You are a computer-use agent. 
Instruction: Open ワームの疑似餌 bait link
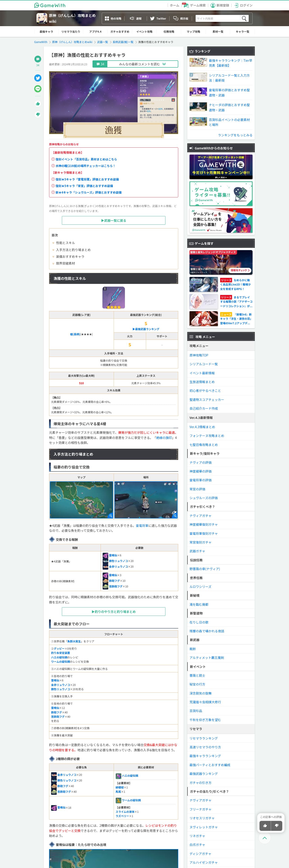point(131,800)
